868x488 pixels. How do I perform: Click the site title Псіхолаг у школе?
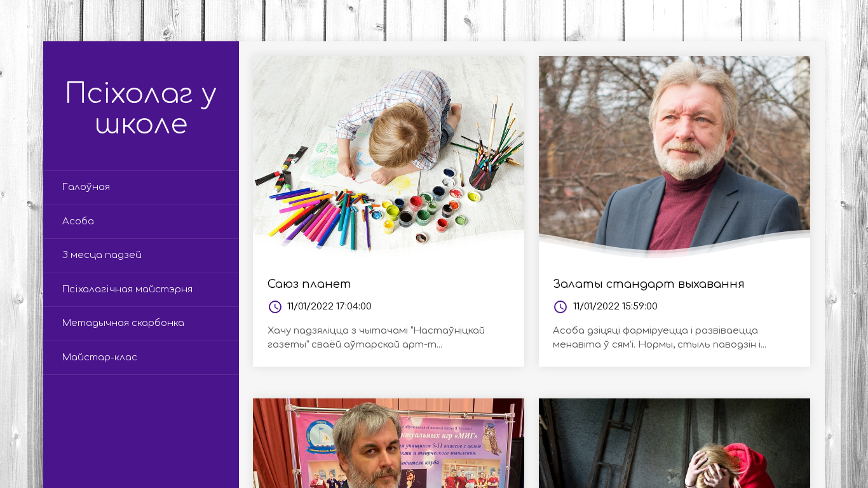point(141,108)
